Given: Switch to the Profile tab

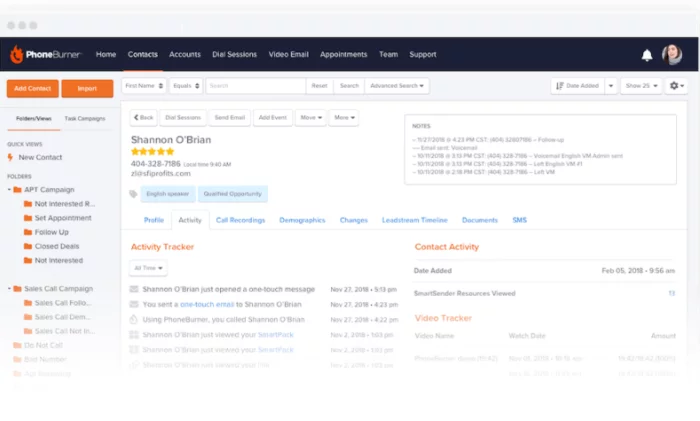Looking at the screenshot, I should pyautogui.click(x=154, y=220).
